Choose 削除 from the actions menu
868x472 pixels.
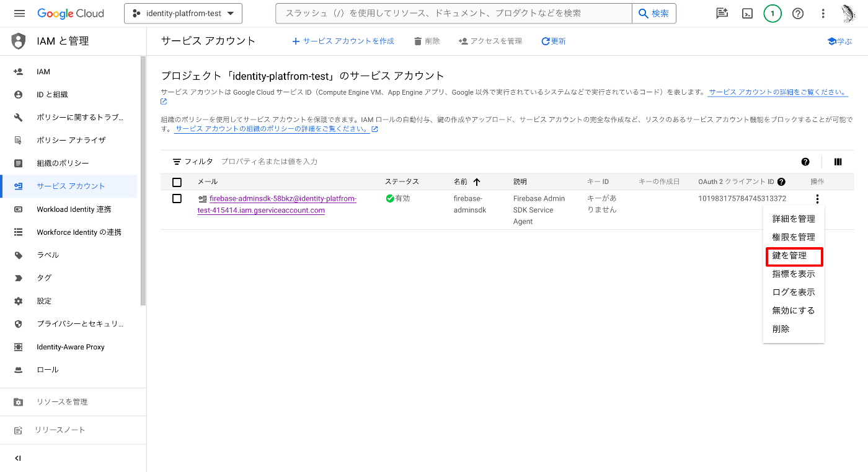click(x=794, y=329)
